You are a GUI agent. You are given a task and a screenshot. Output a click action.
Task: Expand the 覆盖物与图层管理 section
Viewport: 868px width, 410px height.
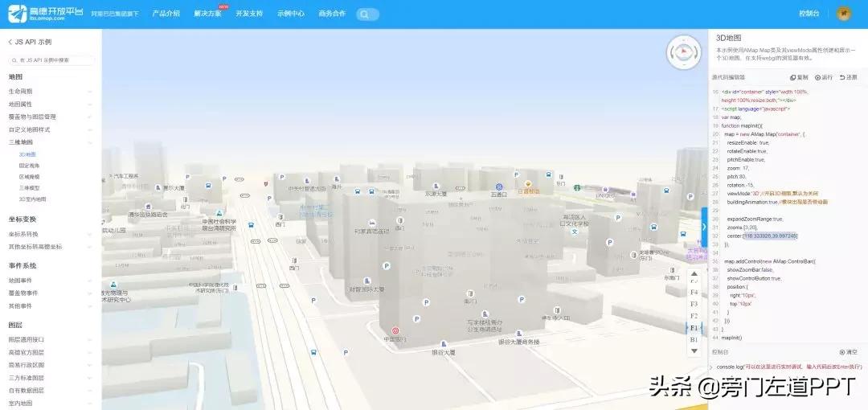coord(51,117)
